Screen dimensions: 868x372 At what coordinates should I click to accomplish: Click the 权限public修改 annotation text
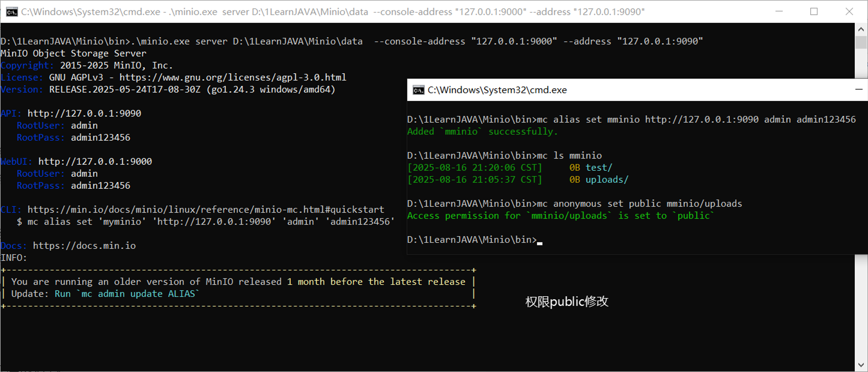pos(567,301)
